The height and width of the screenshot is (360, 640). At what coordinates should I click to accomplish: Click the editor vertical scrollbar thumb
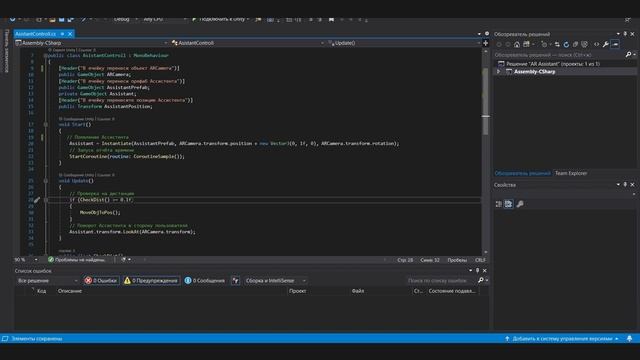click(x=485, y=101)
